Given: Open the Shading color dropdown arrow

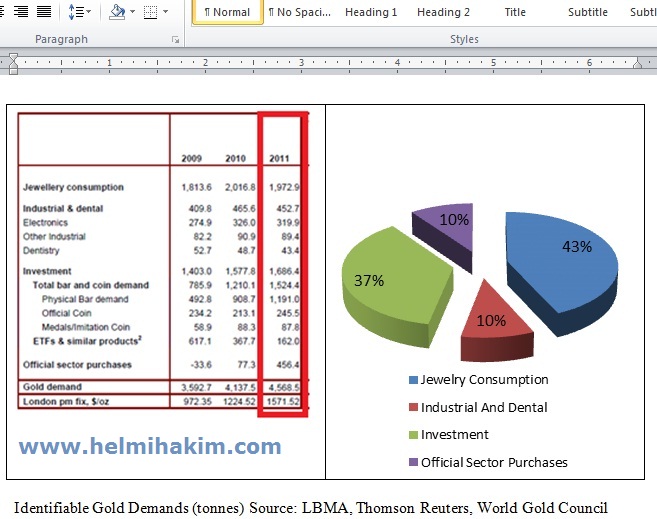Looking at the screenshot, I should [132, 12].
